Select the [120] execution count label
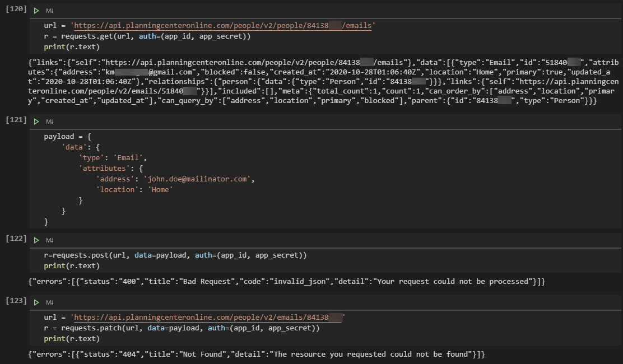Viewport: 623px width, 364px height. 16,9
